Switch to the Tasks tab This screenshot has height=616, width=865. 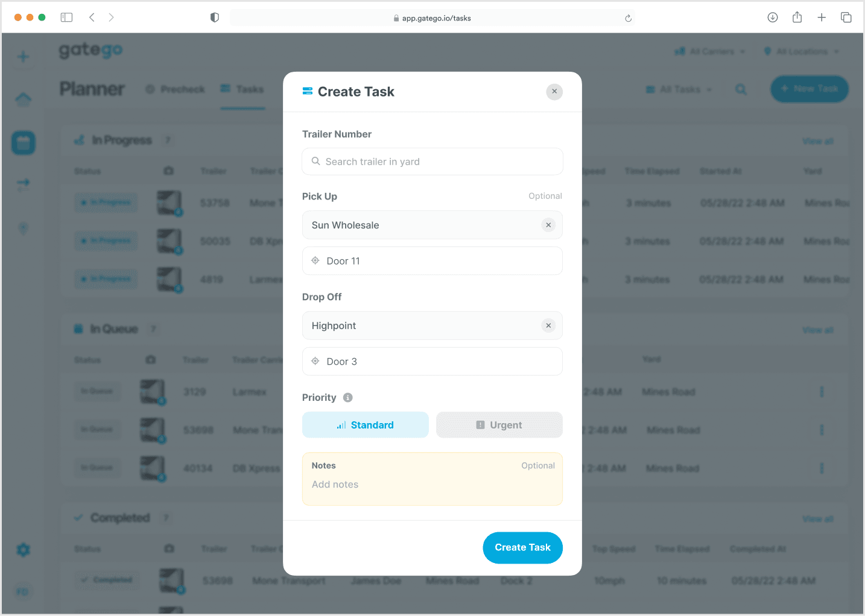pyautogui.click(x=242, y=89)
